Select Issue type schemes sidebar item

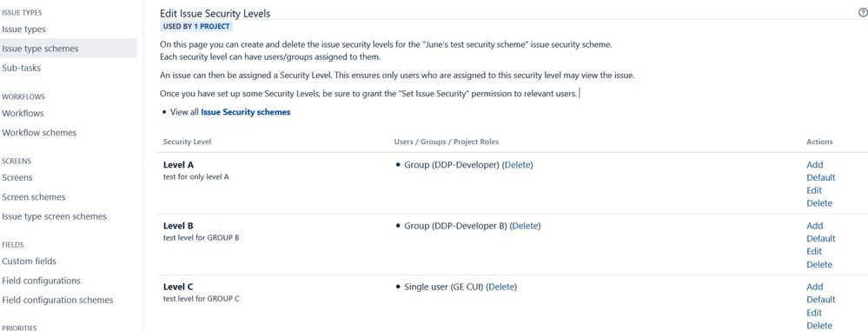tap(41, 49)
